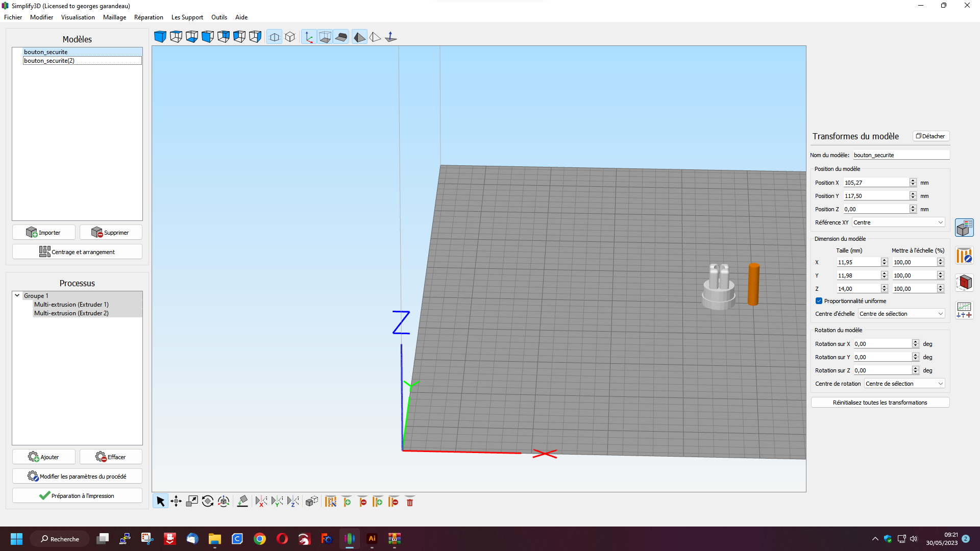Open the Réparation menu
The image size is (980, 551).
click(149, 17)
